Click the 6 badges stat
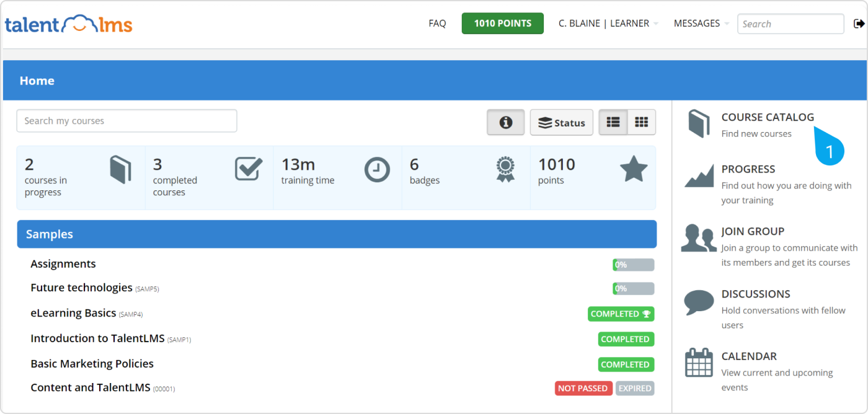 point(466,177)
